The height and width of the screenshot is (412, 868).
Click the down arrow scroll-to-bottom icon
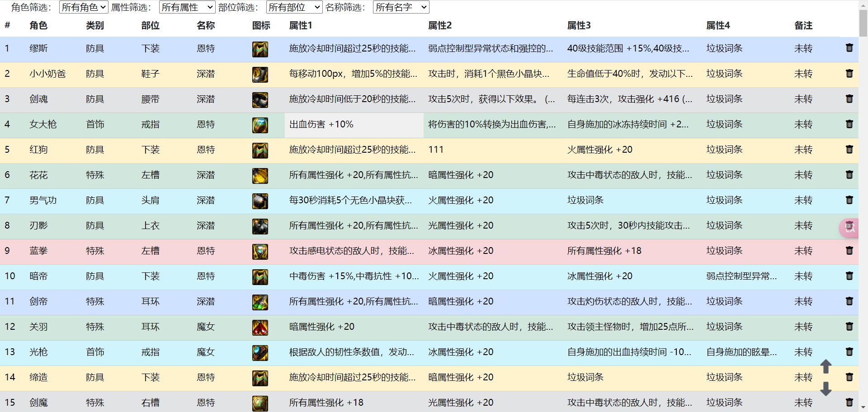[x=826, y=389]
